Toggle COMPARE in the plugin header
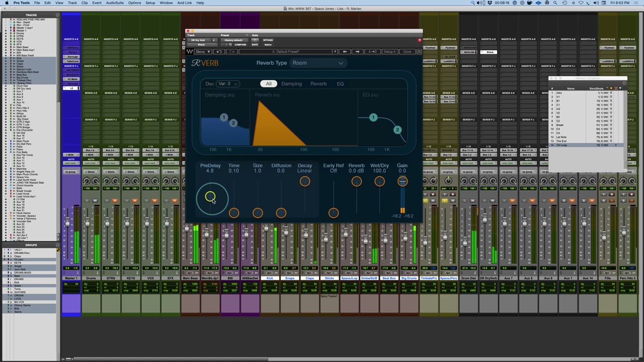The height and width of the screenshot is (362, 644). [240, 45]
